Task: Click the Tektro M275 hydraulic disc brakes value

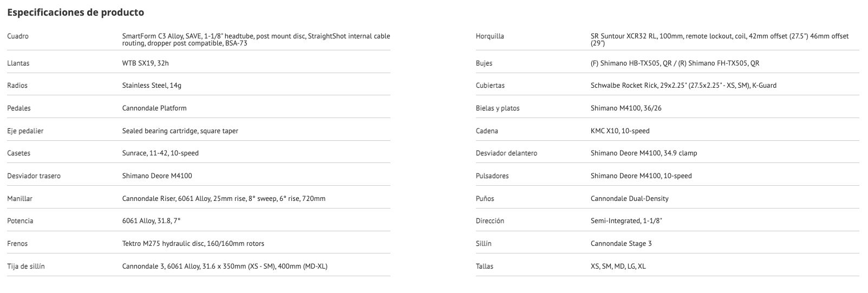Action: coord(193,244)
